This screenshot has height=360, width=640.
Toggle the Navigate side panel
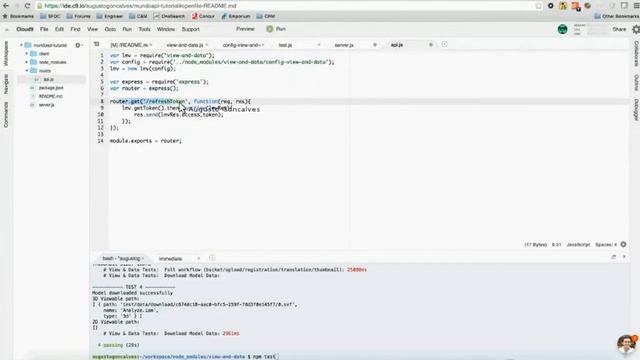(x=6, y=84)
